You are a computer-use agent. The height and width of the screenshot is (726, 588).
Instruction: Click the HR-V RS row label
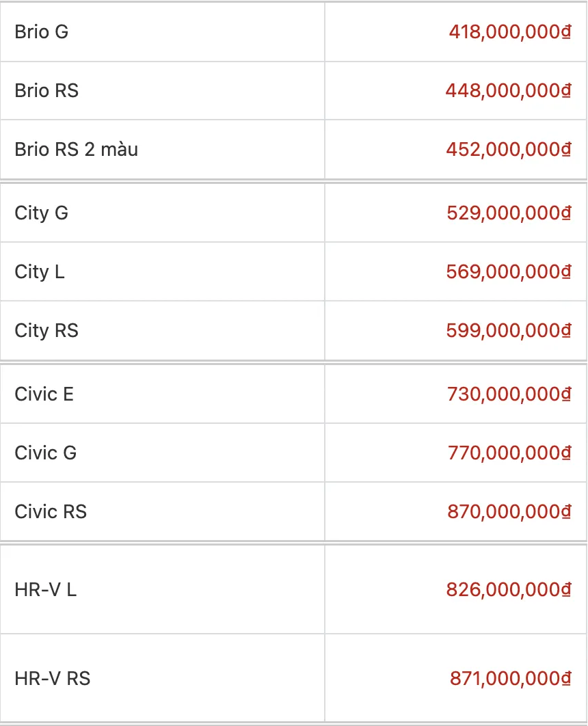(x=53, y=678)
